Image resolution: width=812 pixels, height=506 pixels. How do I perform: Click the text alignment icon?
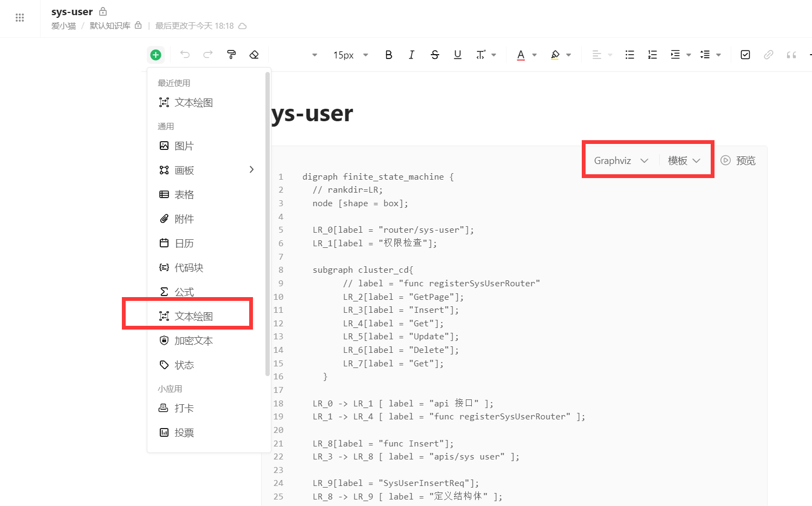597,55
